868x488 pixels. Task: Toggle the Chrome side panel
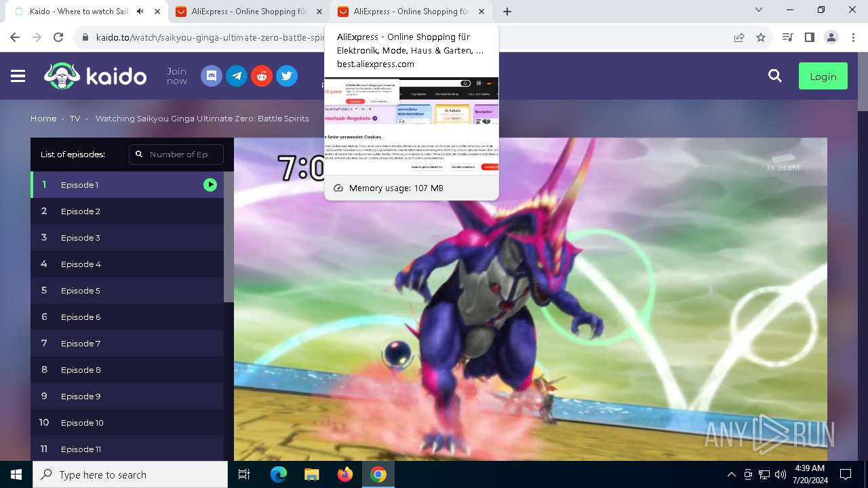click(x=809, y=37)
